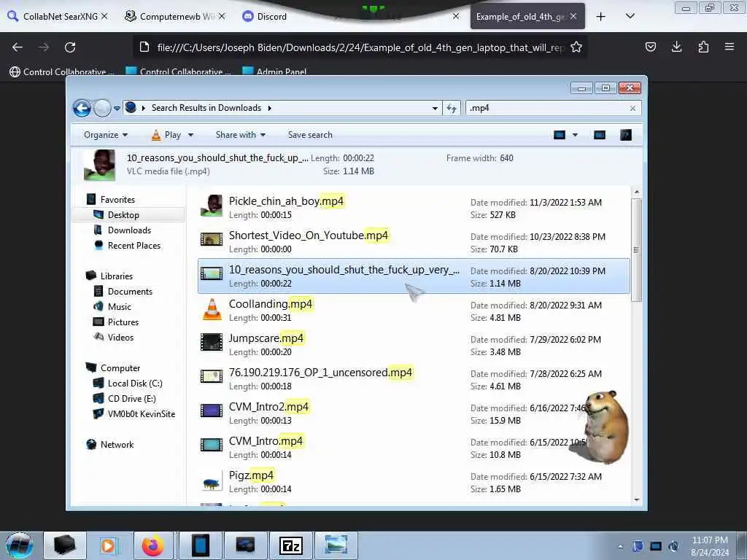Open a new browser tab
This screenshot has height=560, width=747.
(x=601, y=17)
